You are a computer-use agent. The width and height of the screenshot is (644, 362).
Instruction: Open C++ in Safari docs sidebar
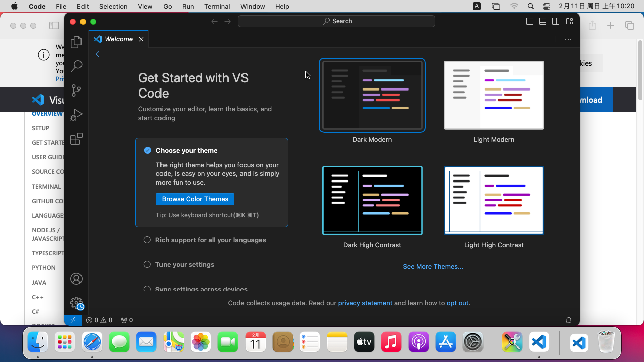click(x=38, y=297)
